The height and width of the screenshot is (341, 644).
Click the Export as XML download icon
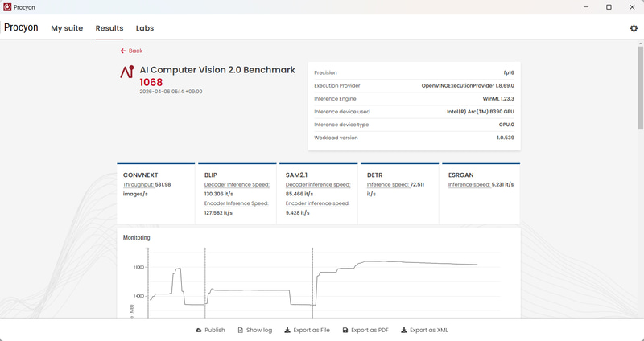404,331
